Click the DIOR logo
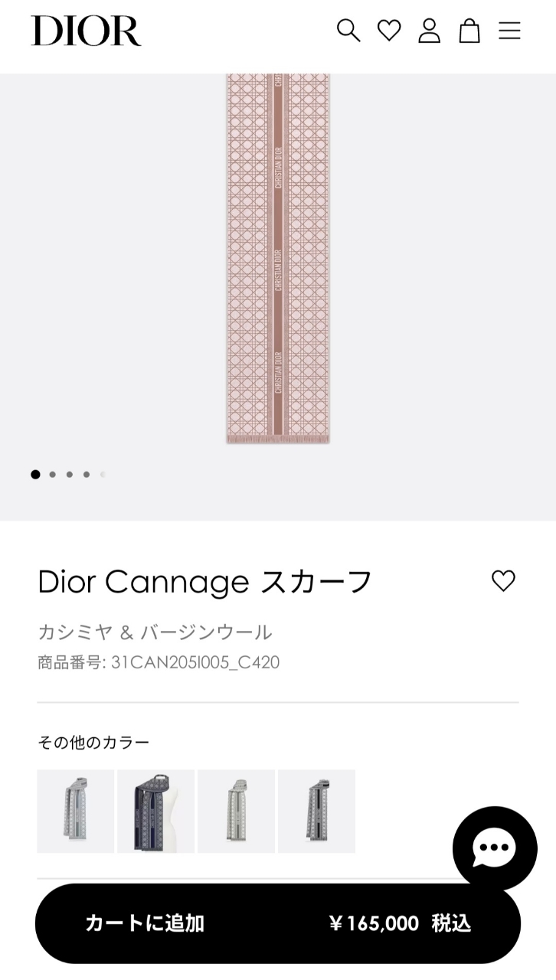This screenshot has width=556, height=980. click(x=86, y=31)
